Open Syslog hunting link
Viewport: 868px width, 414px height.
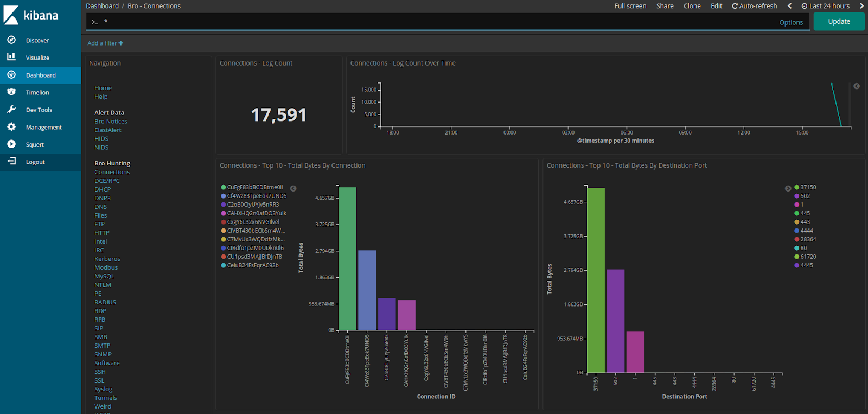click(104, 389)
